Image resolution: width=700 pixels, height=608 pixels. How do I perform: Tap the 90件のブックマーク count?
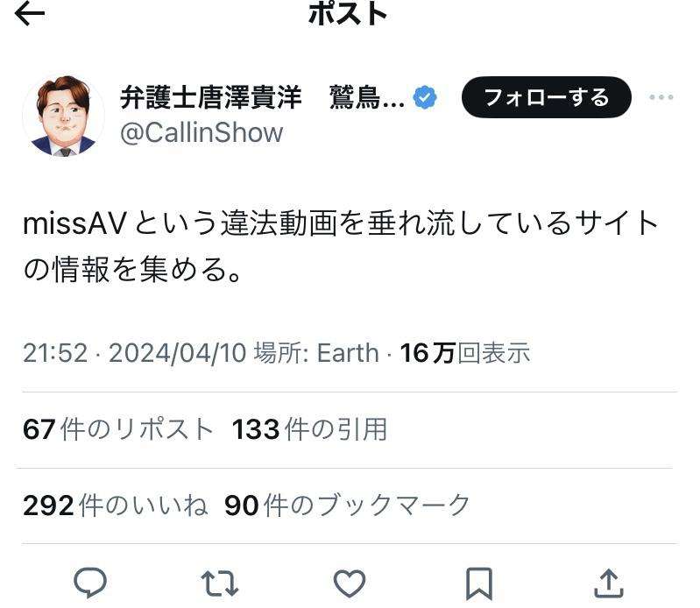(347, 505)
